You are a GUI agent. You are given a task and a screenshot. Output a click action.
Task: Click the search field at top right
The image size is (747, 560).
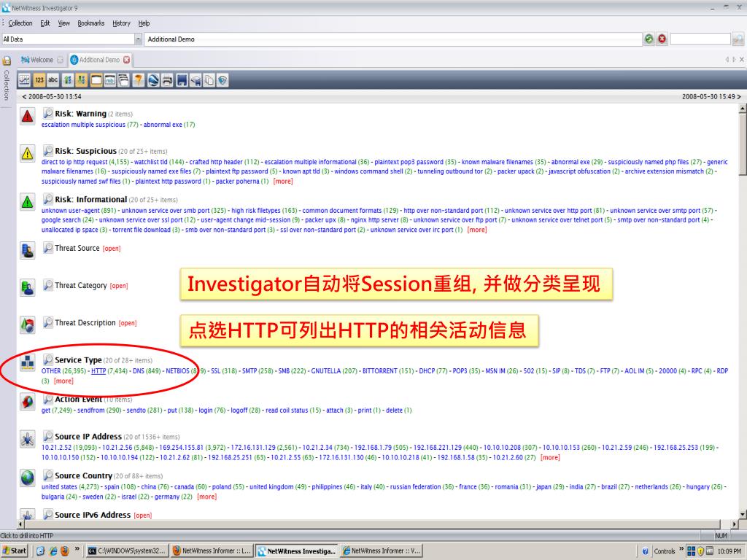(700, 39)
